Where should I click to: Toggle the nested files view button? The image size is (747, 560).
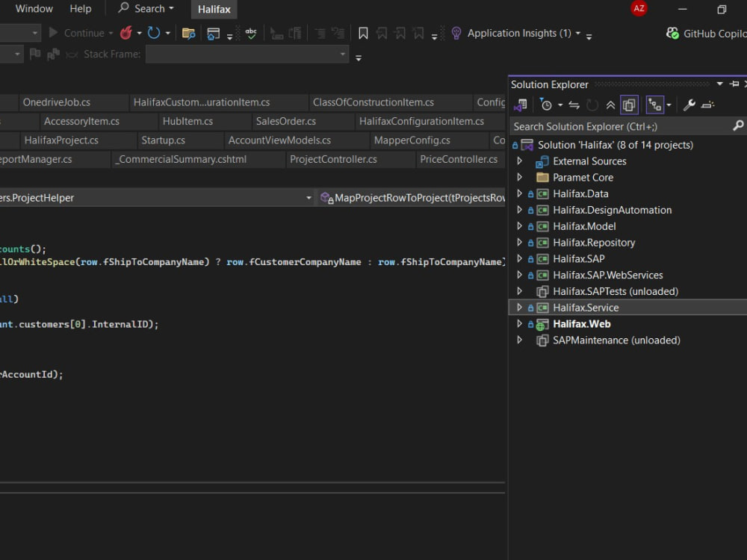654,105
